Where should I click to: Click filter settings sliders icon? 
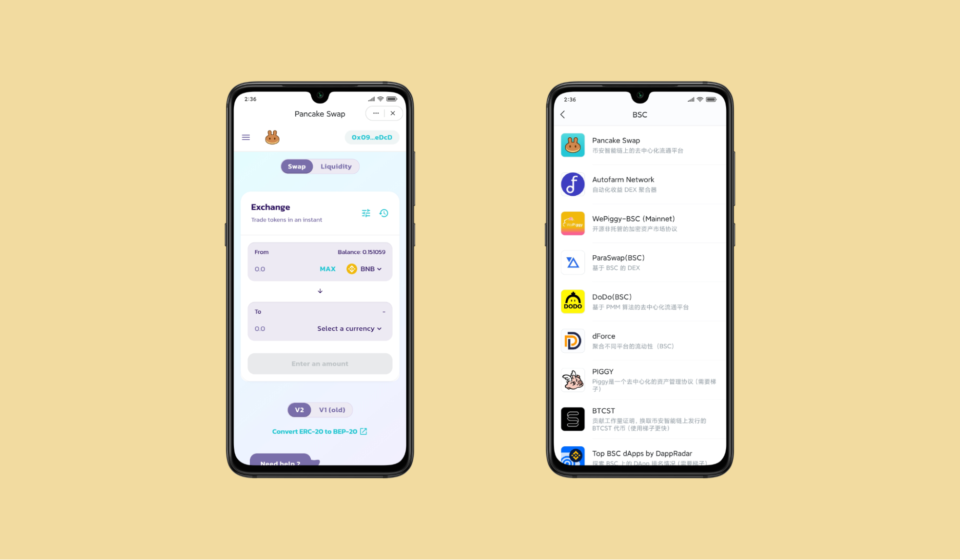coord(366,213)
